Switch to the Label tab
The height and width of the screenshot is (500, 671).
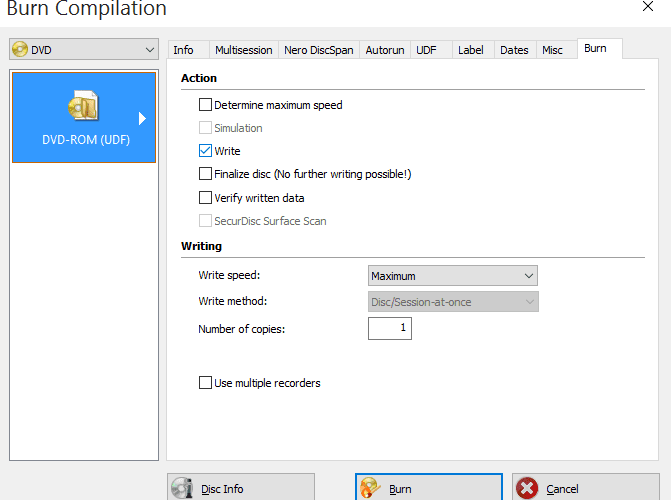tap(473, 50)
